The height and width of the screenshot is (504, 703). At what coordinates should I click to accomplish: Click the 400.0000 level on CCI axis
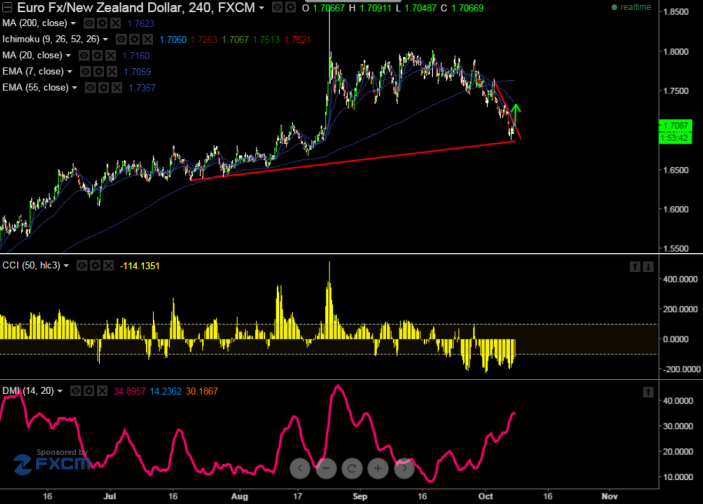tap(680, 279)
